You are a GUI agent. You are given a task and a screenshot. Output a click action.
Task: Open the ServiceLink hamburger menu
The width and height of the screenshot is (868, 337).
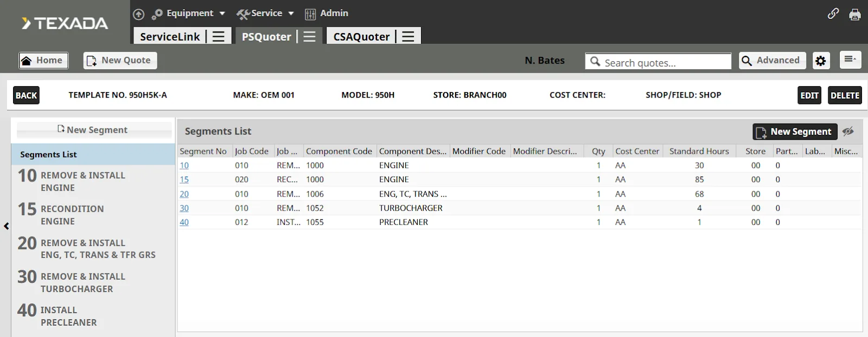[x=219, y=36]
